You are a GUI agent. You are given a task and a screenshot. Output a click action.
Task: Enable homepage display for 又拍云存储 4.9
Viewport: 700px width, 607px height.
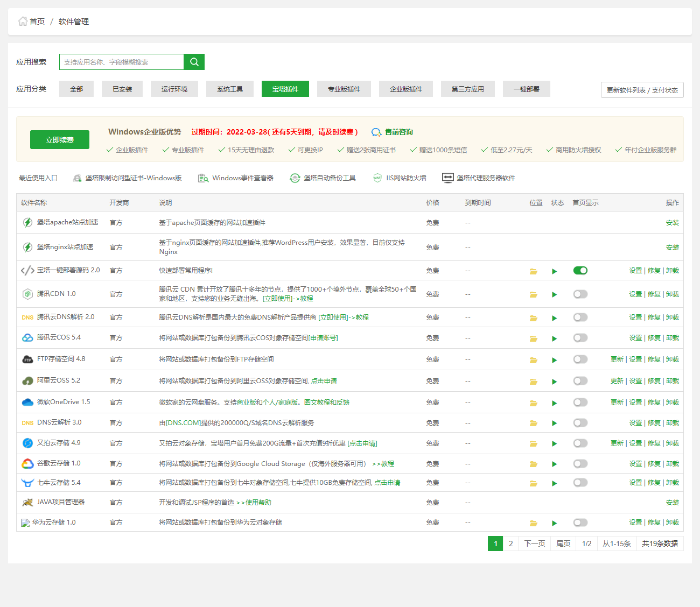pos(580,443)
